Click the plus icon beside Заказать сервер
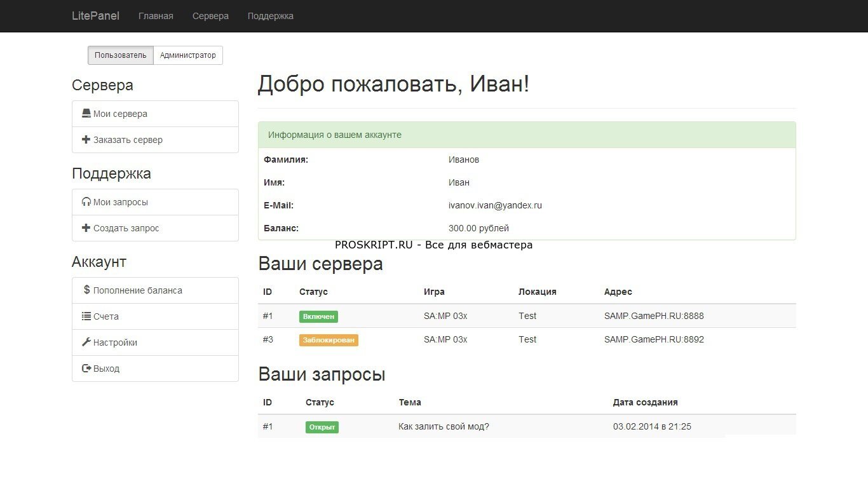 point(86,140)
